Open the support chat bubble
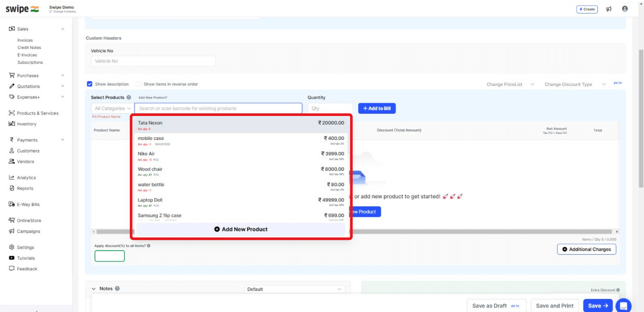This screenshot has width=644, height=312. (624, 306)
